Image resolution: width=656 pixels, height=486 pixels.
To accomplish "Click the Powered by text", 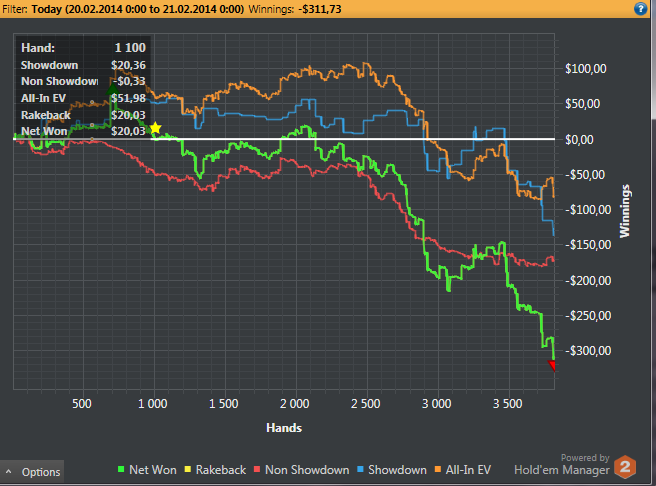I will [x=585, y=458].
